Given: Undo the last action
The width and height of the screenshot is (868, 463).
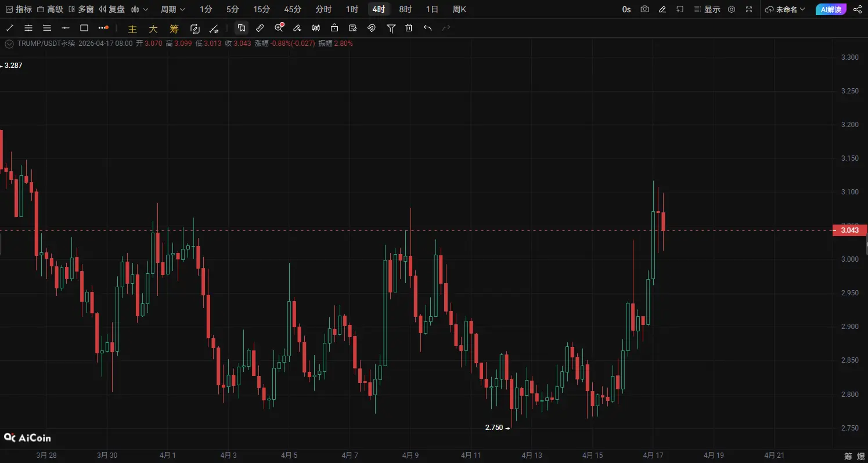Looking at the screenshot, I should 428,28.
